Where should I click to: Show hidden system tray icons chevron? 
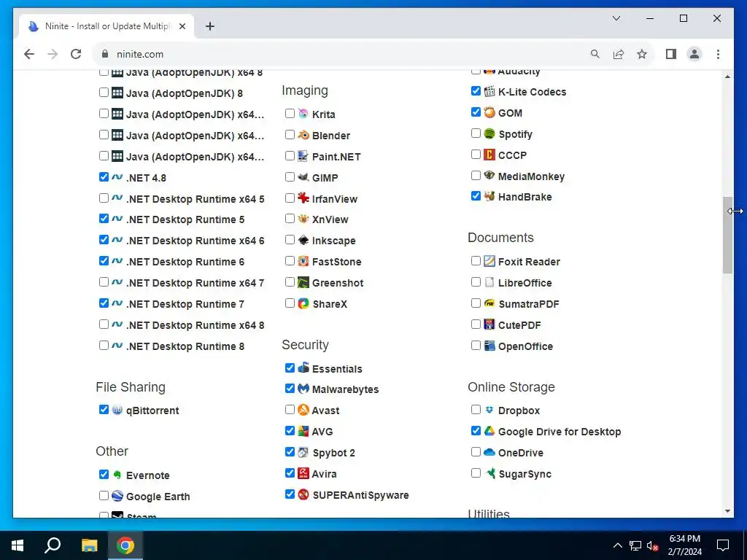click(x=617, y=545)
